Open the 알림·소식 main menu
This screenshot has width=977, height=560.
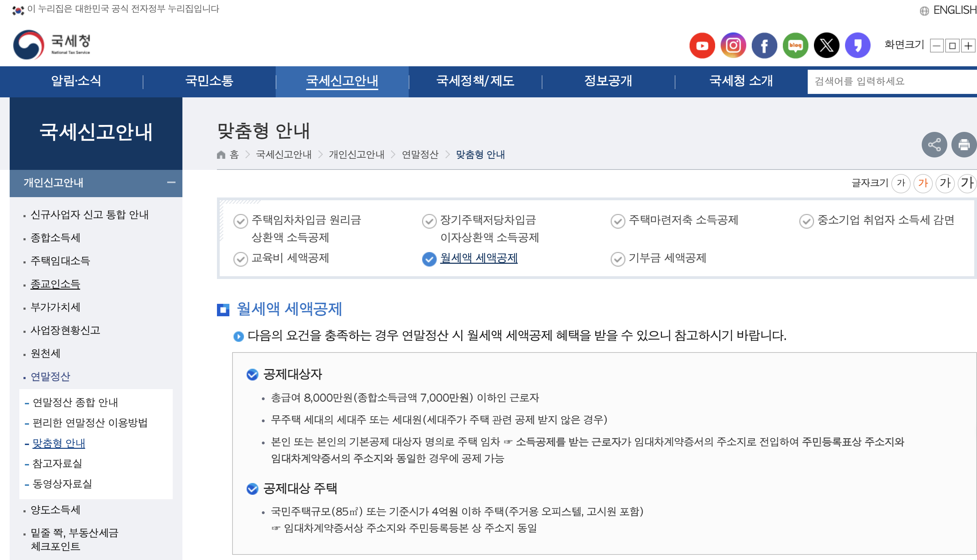point(76,81)
